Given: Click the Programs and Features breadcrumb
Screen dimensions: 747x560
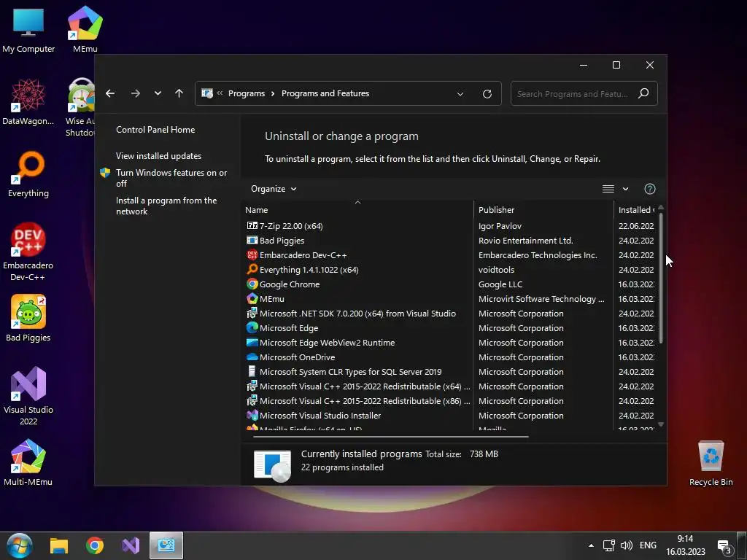Looking at the screenshot, I should (x=325, y=93).
